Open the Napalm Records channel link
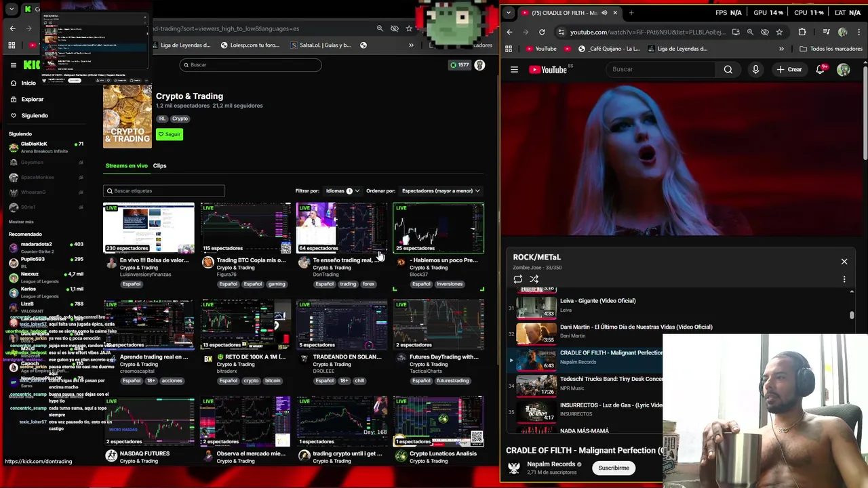 (551, 464)
